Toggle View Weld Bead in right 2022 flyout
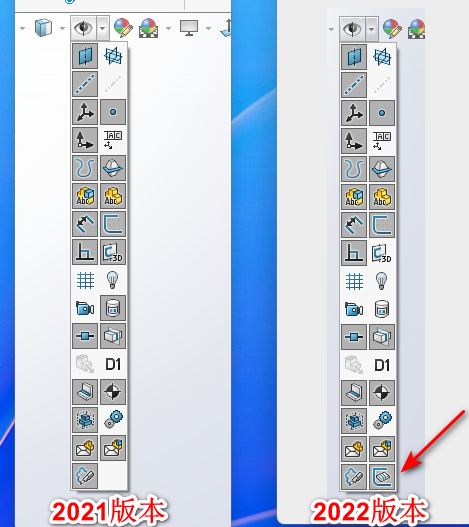Image resolution: width=469 pixels, height=527 pixels. pyautogui.click(x=354, y=393)
